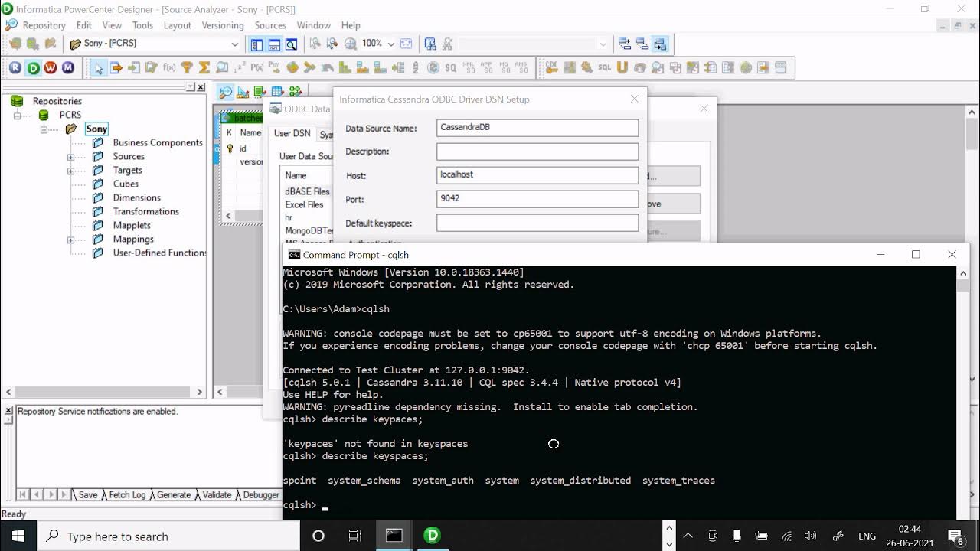Add an Expression transformation f(x) icon
980x551 pixels.
click(169, 68)
